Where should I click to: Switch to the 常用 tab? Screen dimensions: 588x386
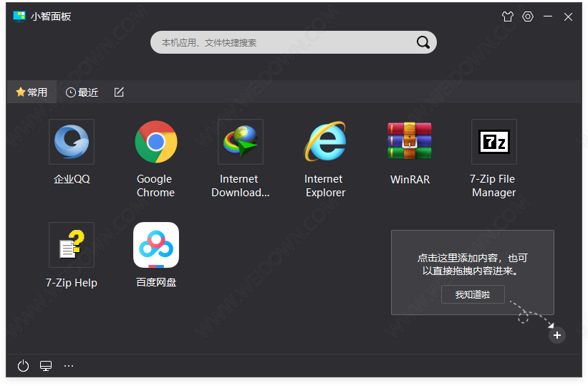pyautogui.click(x=32, y=92)
